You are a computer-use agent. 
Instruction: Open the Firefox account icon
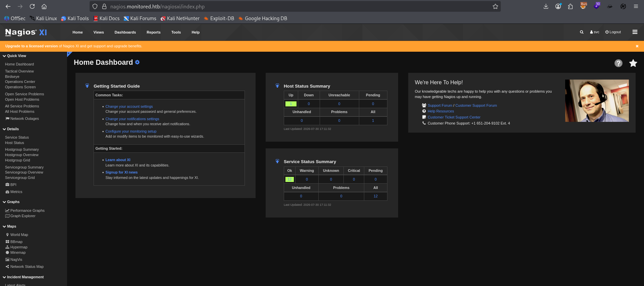click(558, 6)
